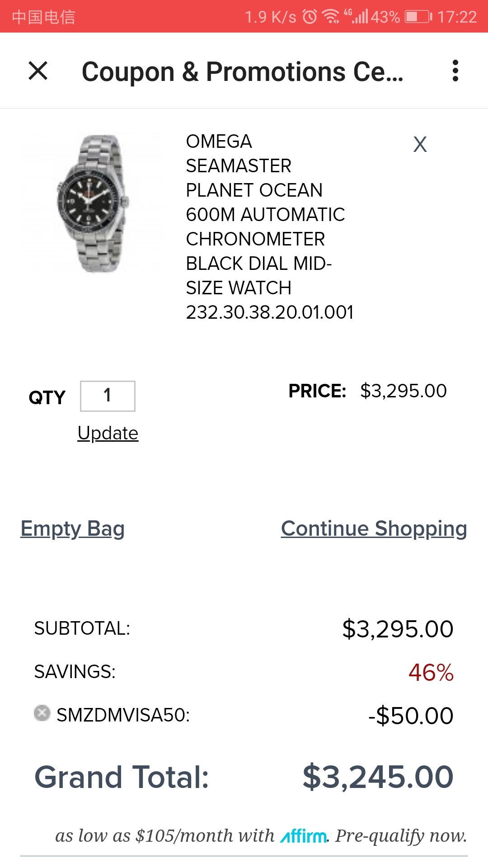Tap the Pre-qualify now text
Screen dimensions: 488x868
pos(401,836)
